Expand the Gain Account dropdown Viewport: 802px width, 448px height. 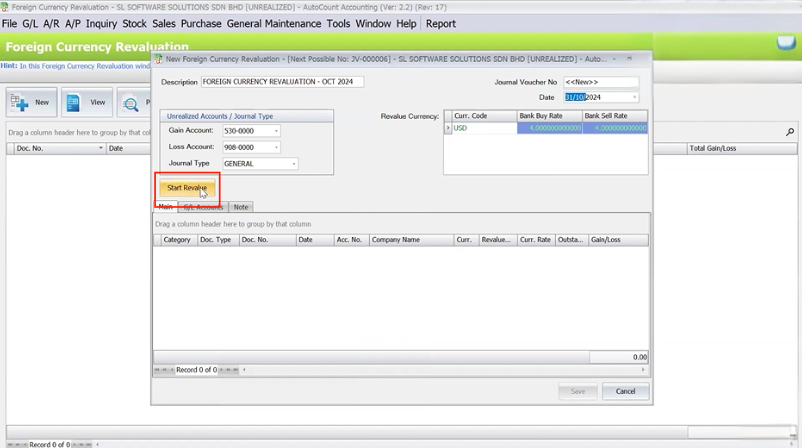(x=276, y=131)
